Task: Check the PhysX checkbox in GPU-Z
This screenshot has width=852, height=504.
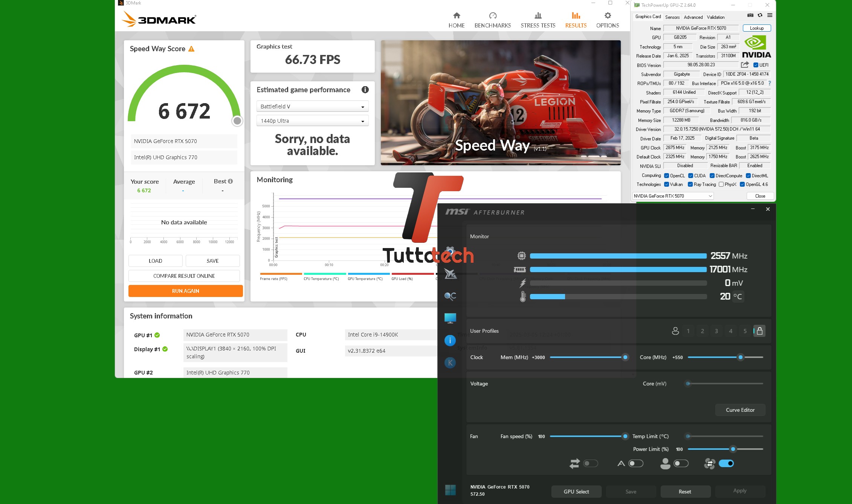Action: point(721,184)
